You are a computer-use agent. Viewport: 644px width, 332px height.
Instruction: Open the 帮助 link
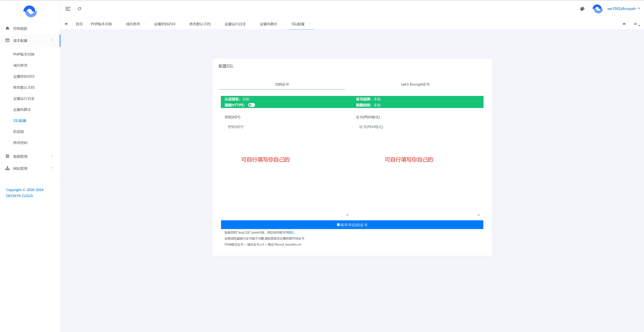(x=289, y=232)
